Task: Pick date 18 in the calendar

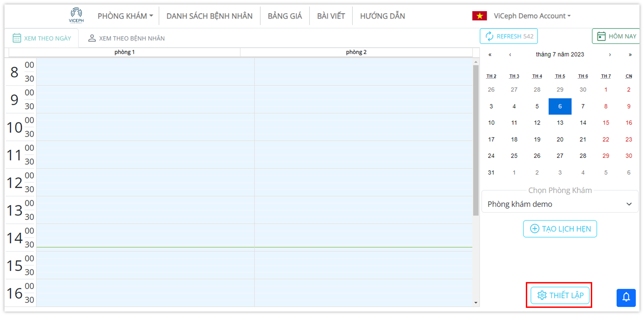Action: click(514, 139)
